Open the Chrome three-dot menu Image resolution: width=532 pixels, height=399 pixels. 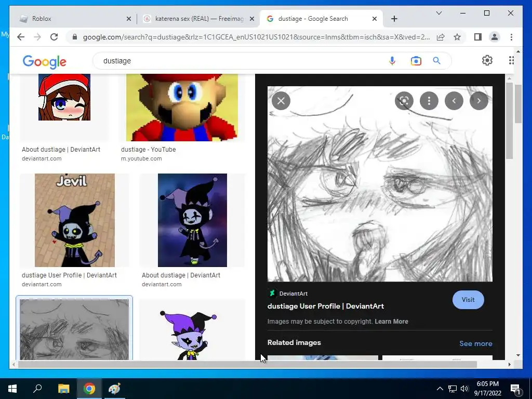click(x=511, y=37)
